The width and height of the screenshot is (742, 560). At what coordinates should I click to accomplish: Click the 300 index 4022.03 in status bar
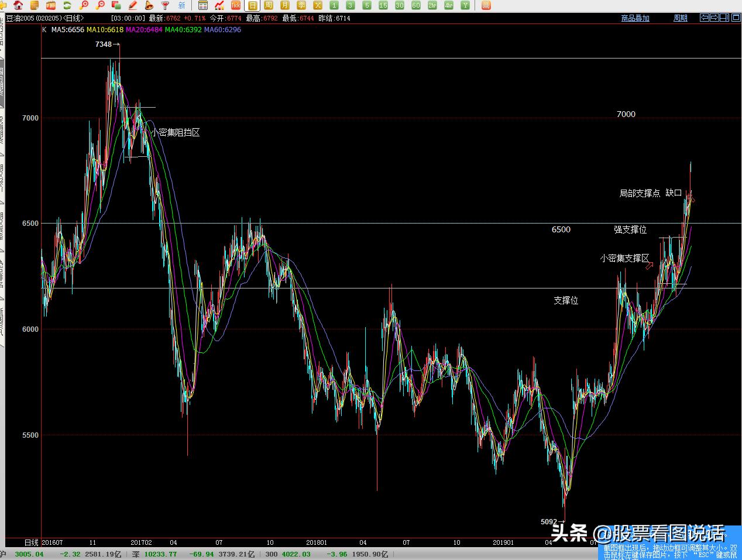click(x=295, y=554)
